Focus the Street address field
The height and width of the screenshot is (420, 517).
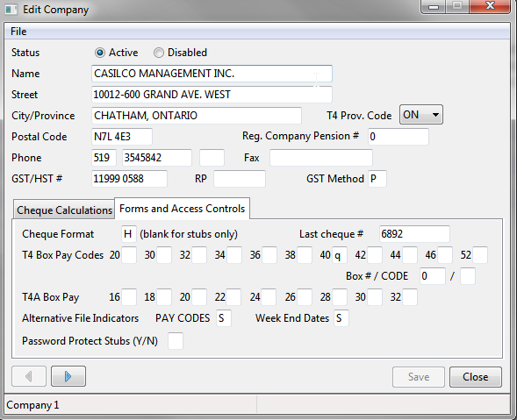pyautogui.click(x=212, y=95)
